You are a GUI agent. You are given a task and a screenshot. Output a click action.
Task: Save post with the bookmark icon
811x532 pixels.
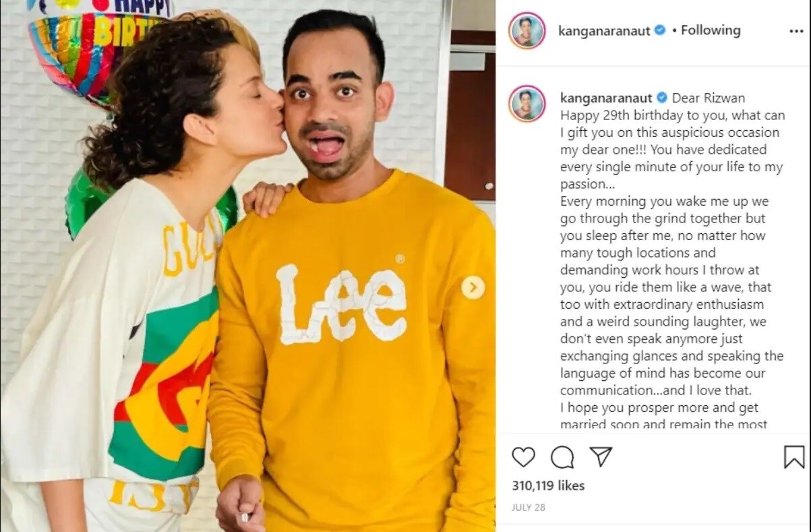794,457
